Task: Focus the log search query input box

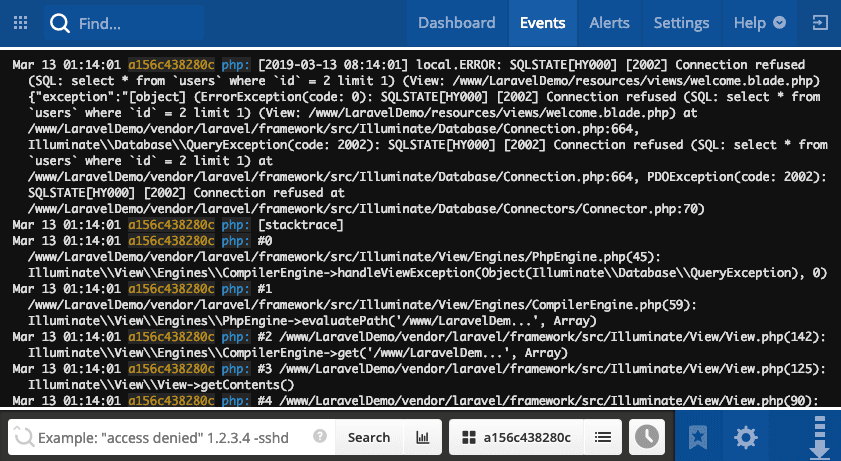Action: point(172,437)
